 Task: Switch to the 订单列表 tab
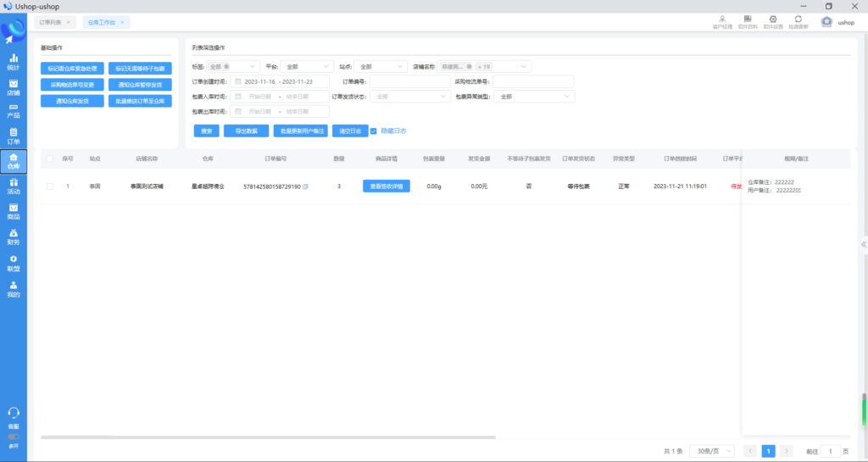pos(53,22)
